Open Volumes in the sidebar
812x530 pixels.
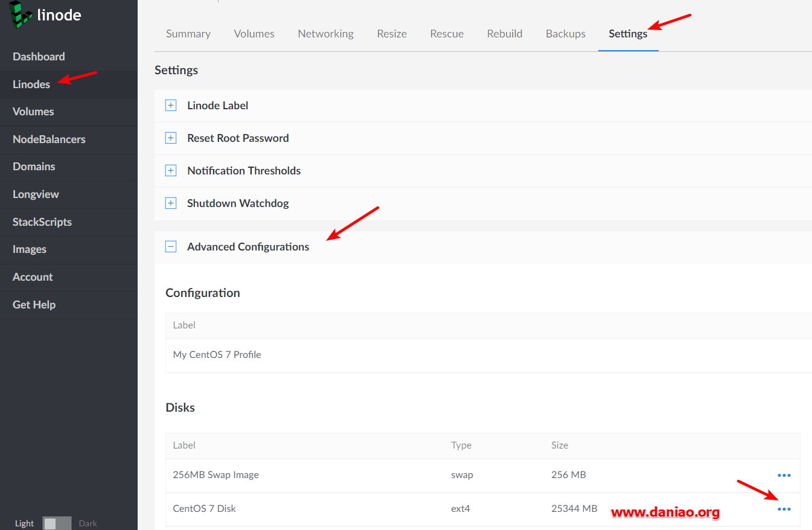[33, 112]
